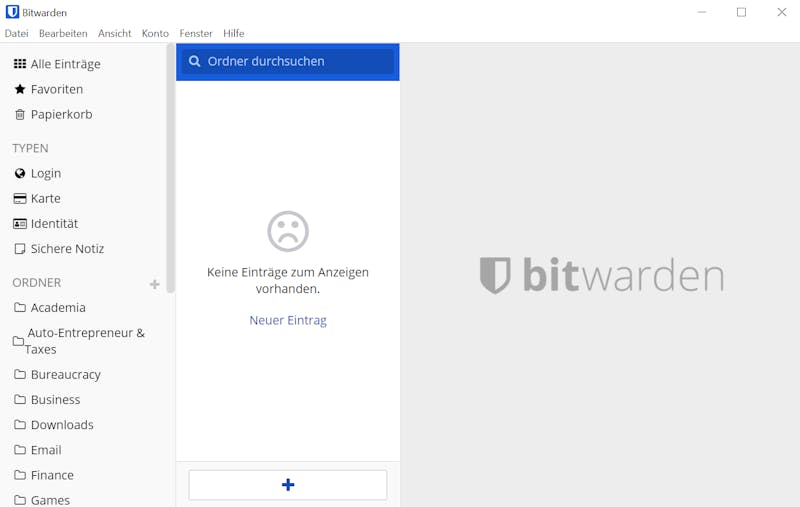800x507 pixels.
Task: Click the magnifier icon in the search bar
Action: point(194,61)
